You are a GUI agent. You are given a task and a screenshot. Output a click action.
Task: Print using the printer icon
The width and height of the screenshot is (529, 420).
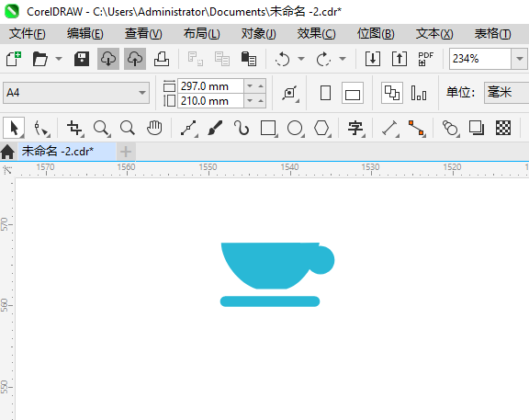click(162, 59)
